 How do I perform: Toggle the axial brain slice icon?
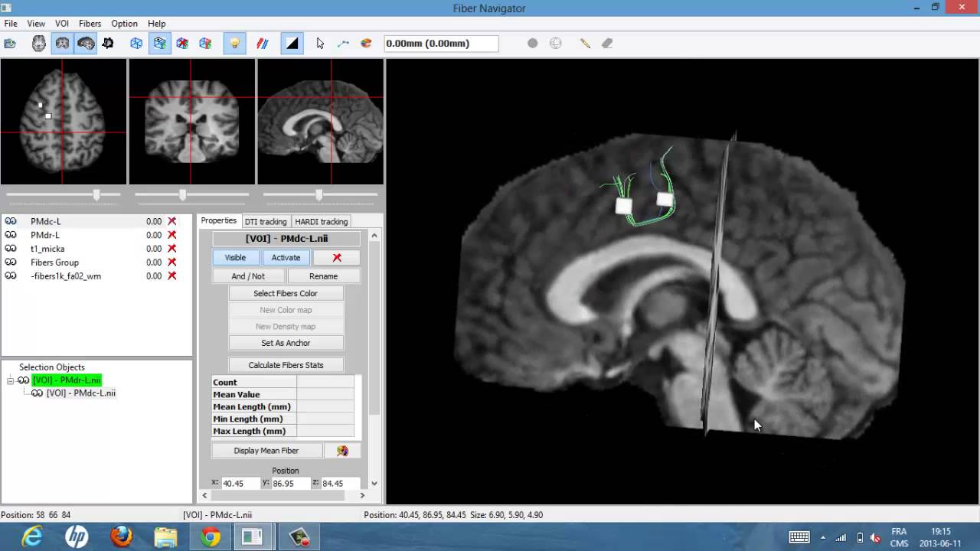(39, 44)
